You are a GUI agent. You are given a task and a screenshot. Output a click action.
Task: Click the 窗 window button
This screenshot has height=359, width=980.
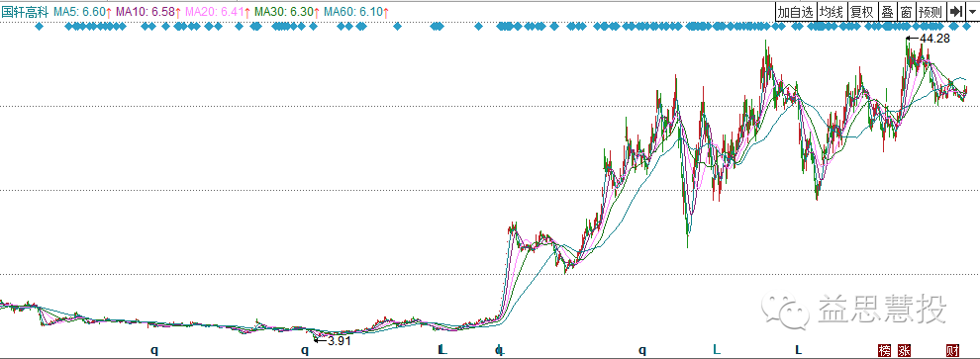906,11
